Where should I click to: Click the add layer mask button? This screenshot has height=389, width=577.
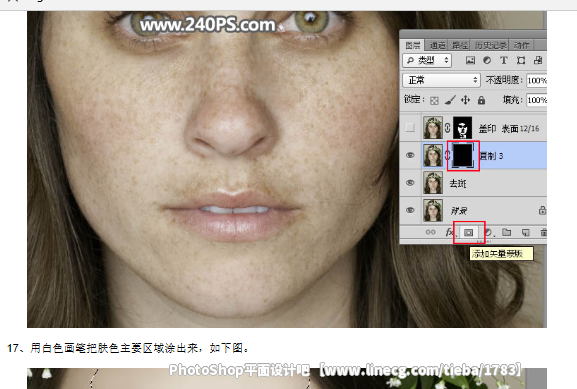click(x=468, y=233)
